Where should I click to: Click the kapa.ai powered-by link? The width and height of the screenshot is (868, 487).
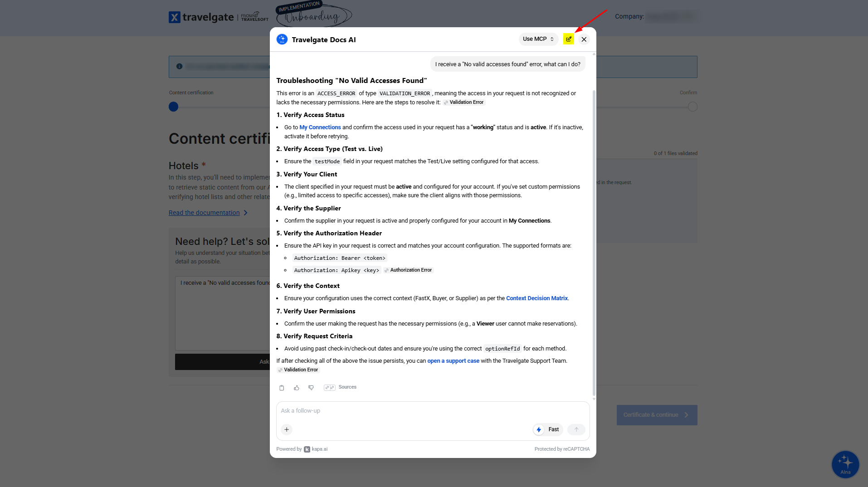click(316, 449)
